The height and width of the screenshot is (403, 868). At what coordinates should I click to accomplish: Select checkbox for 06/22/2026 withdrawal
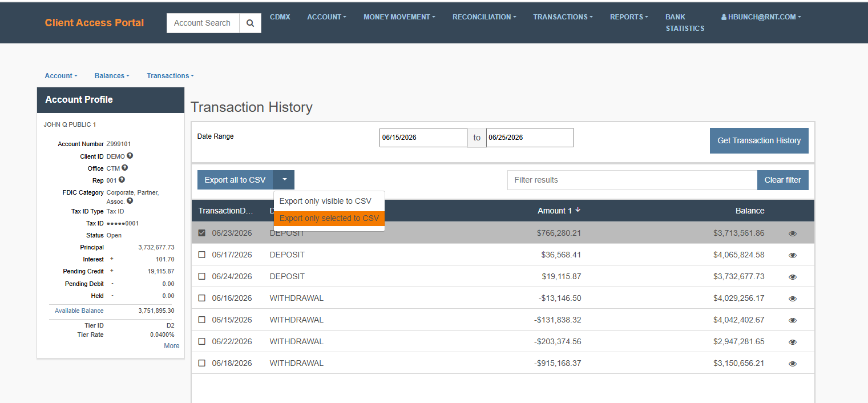202,341
